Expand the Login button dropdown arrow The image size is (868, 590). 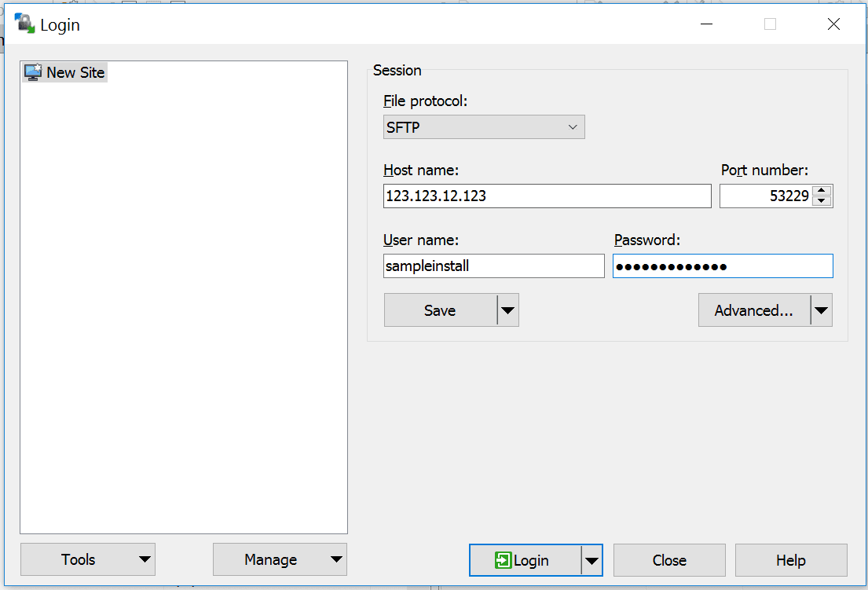(x=591, y=560)
